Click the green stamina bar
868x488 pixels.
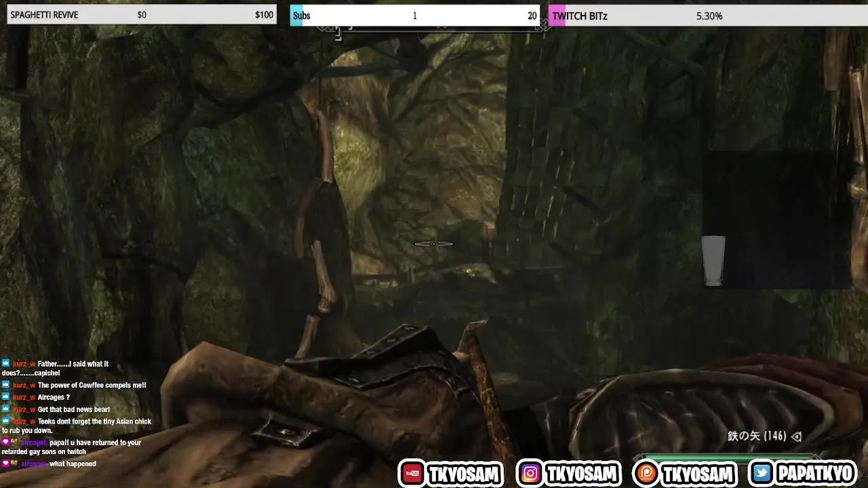[x=729, y=458]
